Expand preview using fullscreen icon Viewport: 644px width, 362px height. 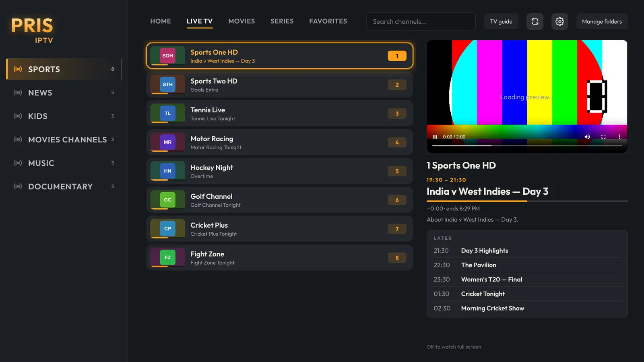pos(603,137)
